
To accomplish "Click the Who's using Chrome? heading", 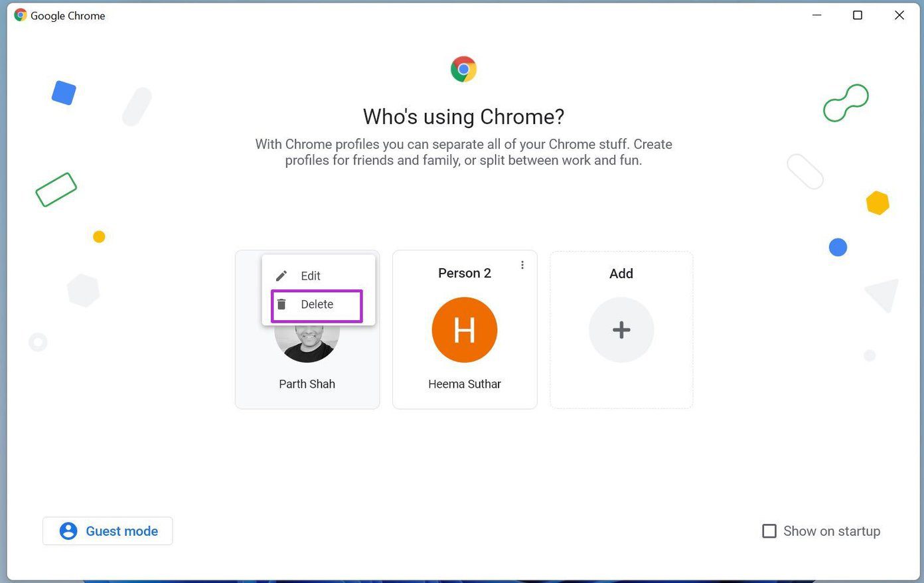I will point(463,117).
